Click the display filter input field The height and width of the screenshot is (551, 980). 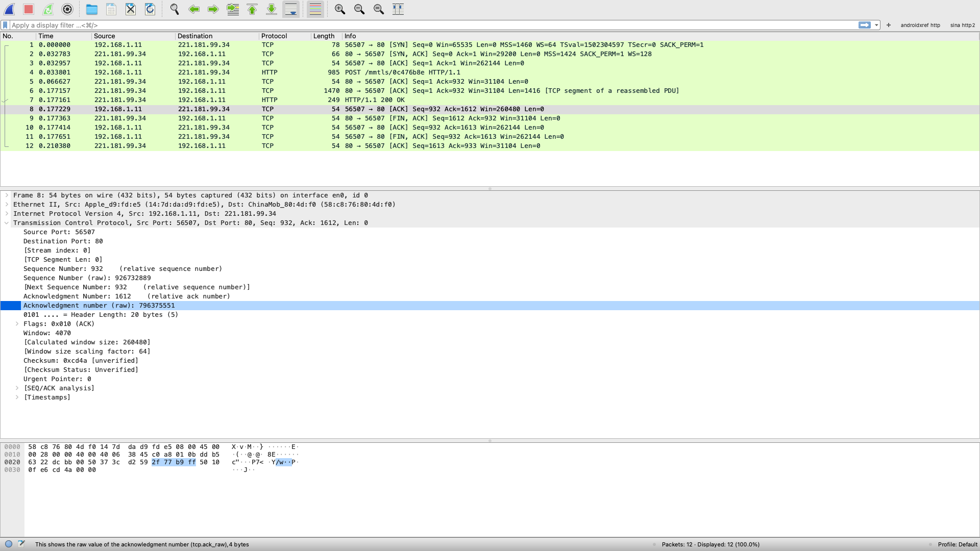[434, 25]
